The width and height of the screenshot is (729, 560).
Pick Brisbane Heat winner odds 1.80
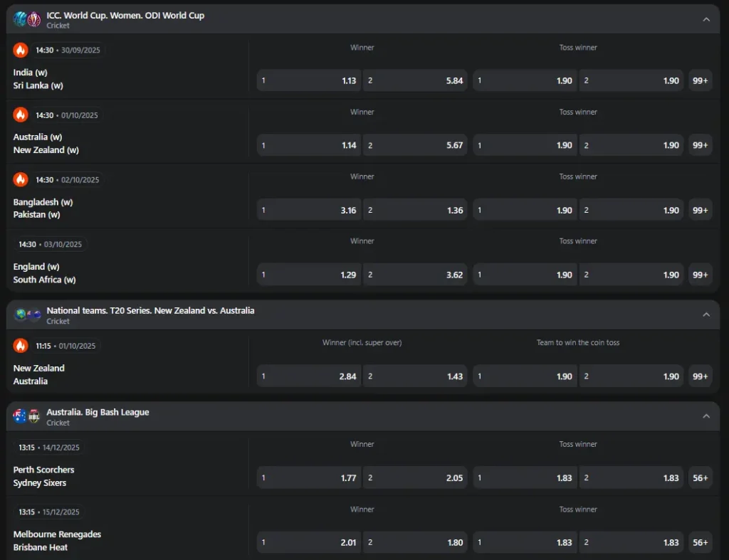[x=415, y=542]
